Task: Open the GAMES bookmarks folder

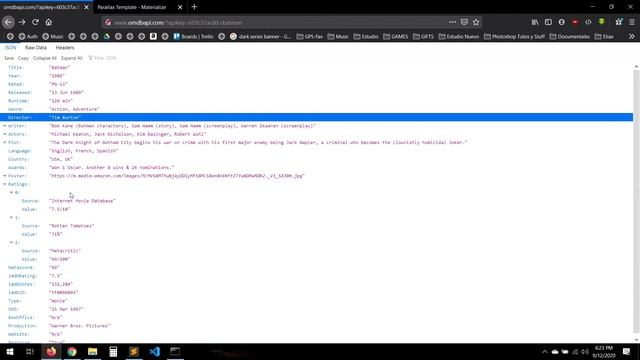Action: [396, 36]
